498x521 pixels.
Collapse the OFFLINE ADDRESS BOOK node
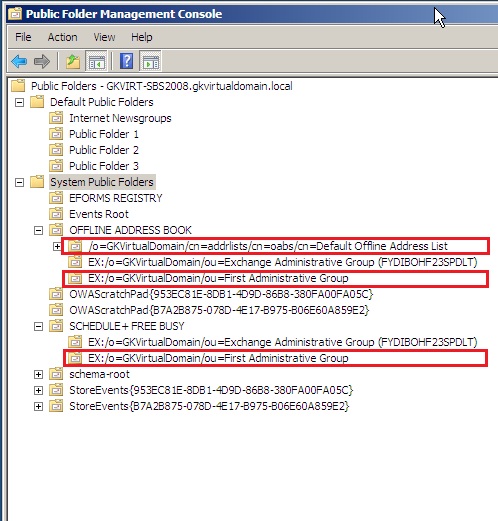[38, 230]
